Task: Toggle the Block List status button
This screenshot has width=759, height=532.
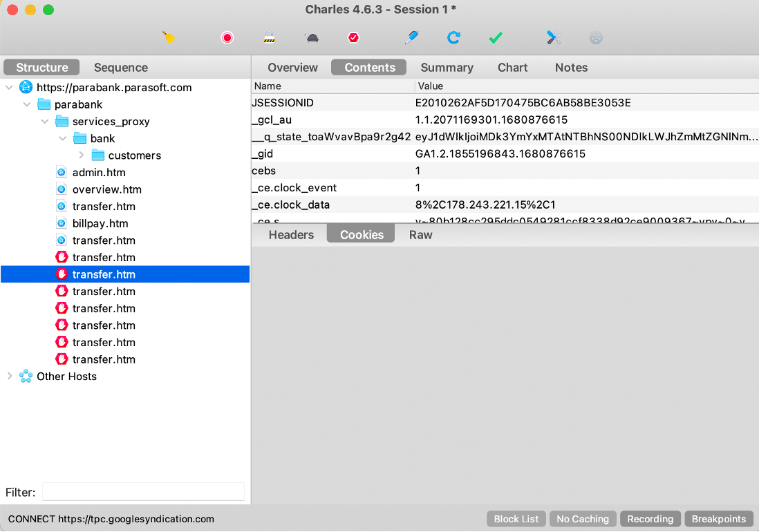Action: pyautogui.click(x=516, y=519)
